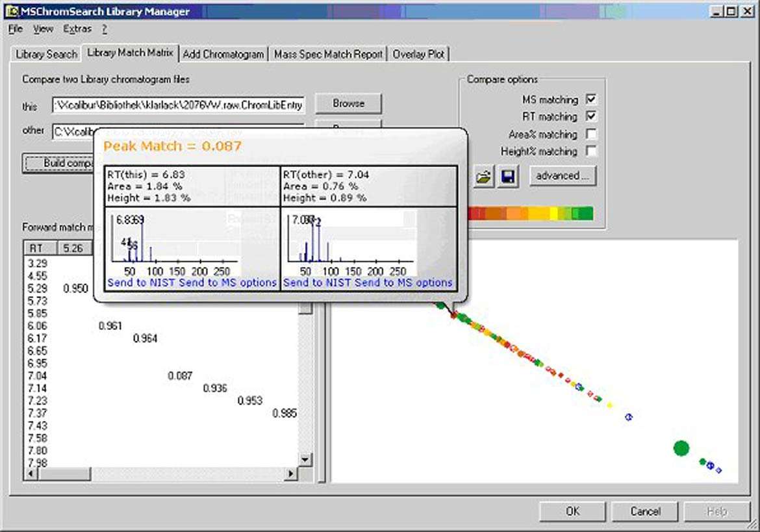Select the 0.087 match cell
The width and height of the screenshot is (760, 532).
click(180, 376)
